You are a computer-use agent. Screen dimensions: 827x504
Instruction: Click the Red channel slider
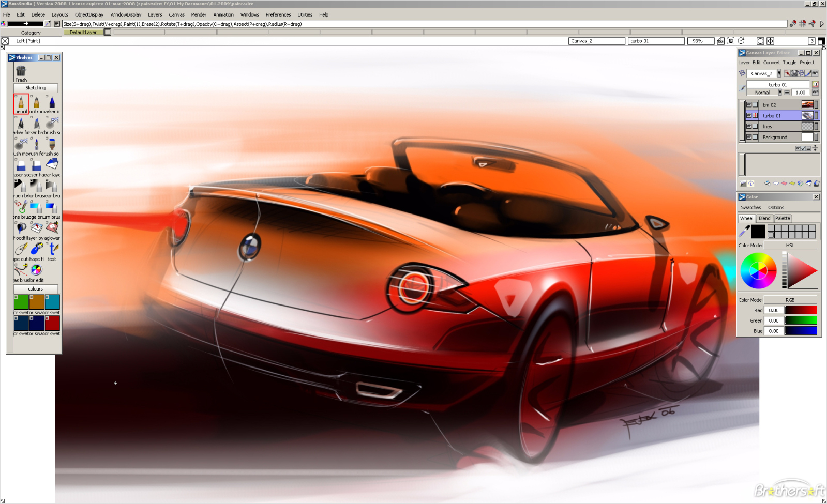click(801, 310)
